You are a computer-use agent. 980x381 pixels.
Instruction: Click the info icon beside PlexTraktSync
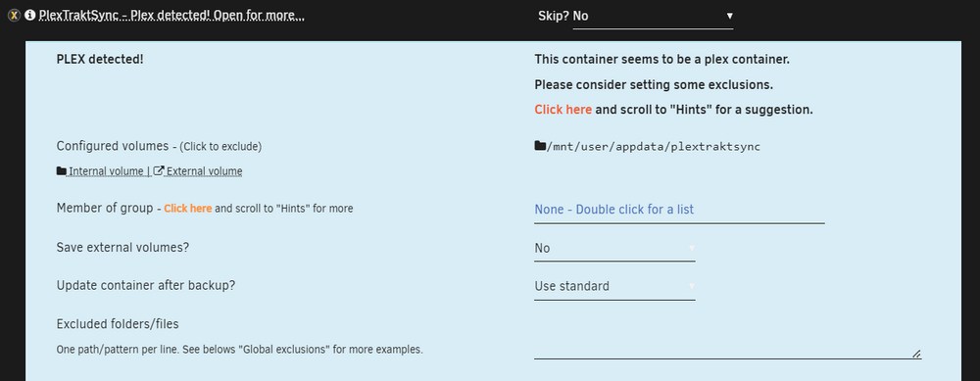30,16
